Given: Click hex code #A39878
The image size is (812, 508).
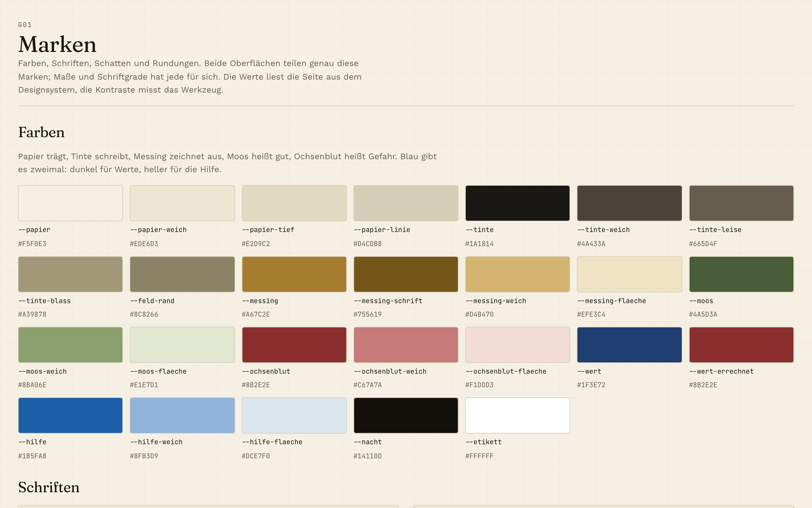Looking at the screenshot, I should coord(32,314).
